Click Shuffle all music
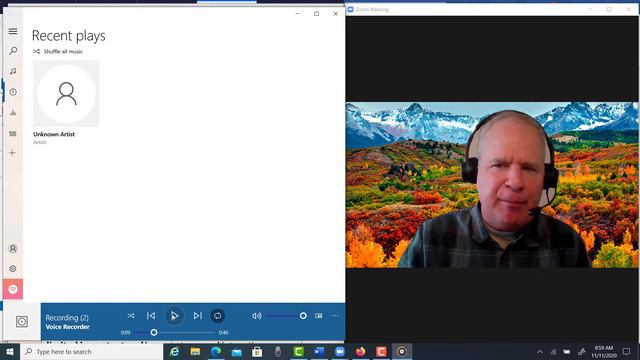 click(58, 51)
